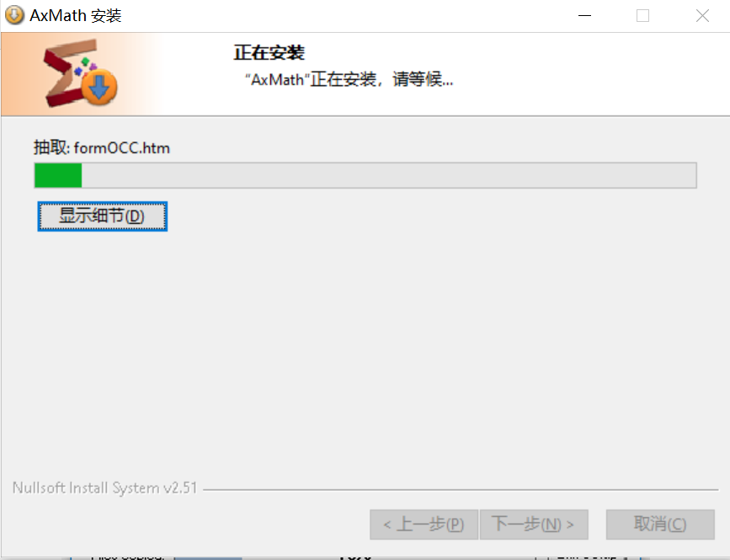Click the 下一步(N) next button

pos(534,524)
